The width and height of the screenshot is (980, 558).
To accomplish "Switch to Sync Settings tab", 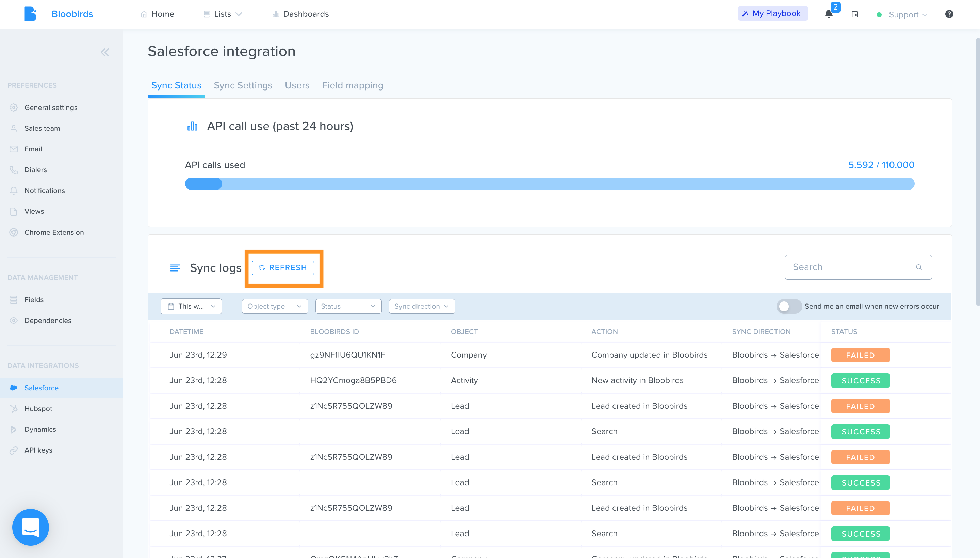I will pyautogui.click(x=243, y=85).
